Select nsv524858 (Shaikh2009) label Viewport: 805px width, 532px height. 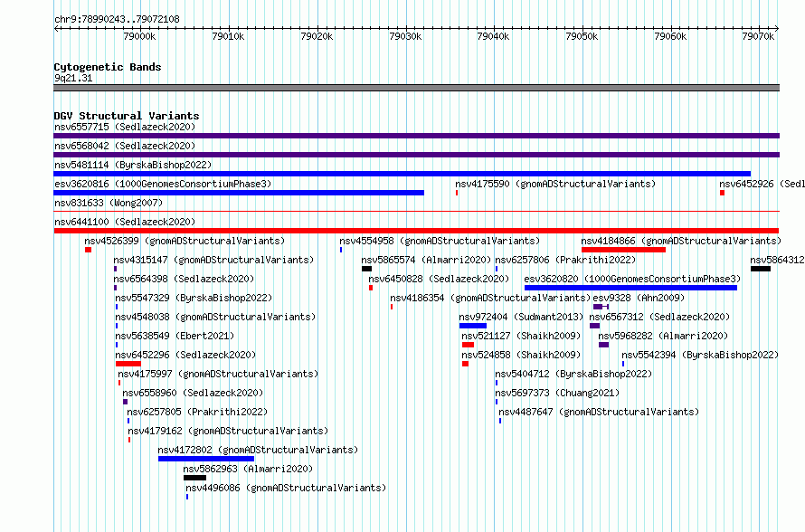(521, 355)
